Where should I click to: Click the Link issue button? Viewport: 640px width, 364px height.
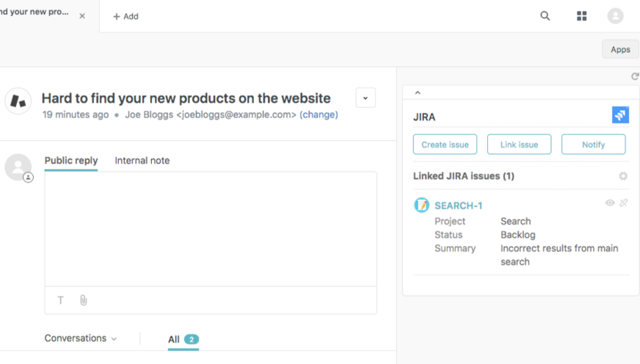519,145
